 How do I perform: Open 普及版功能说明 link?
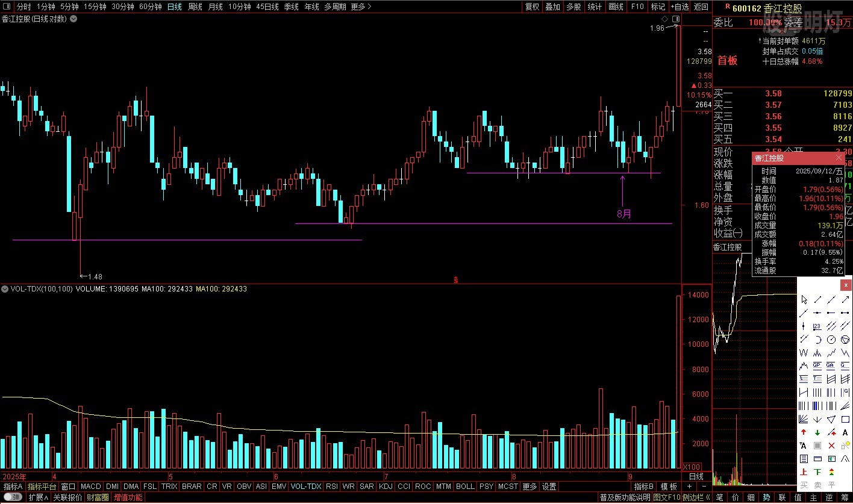pyautogui.click(x=625, y=497)
